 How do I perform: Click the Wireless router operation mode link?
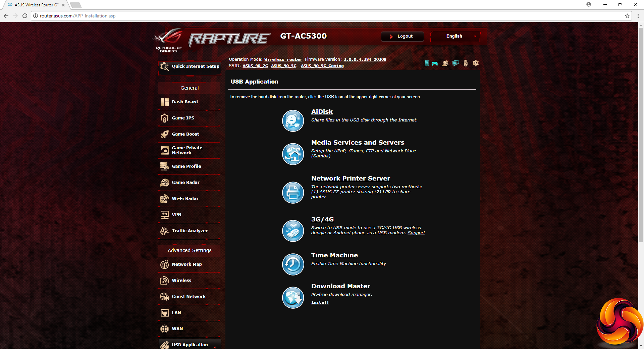(283, 59)
